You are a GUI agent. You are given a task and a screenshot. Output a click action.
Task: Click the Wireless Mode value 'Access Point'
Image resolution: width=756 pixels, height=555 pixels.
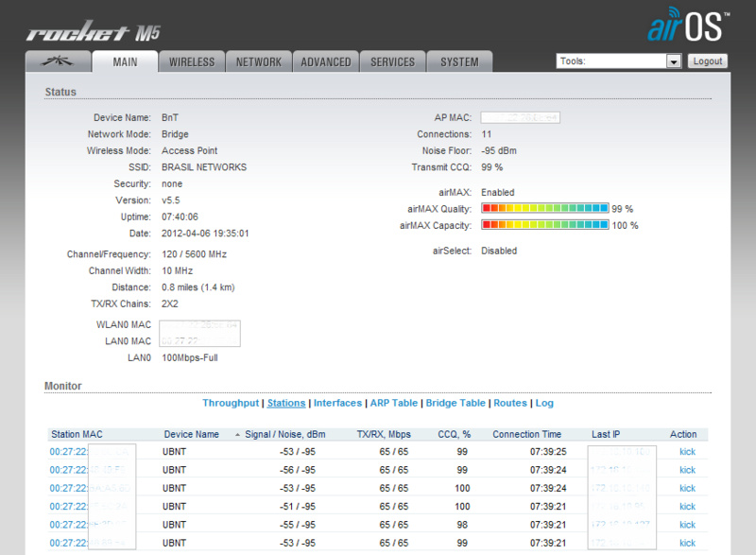click(x=190, y=150)
